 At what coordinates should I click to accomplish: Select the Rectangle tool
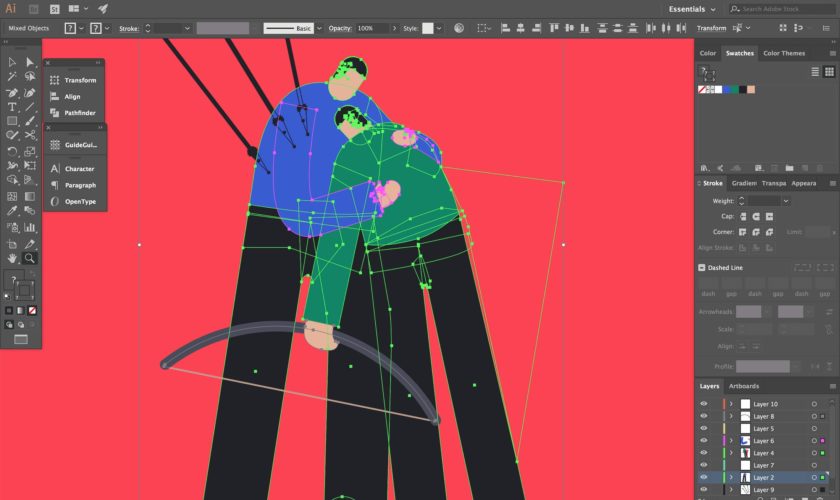tap(12, 121)
